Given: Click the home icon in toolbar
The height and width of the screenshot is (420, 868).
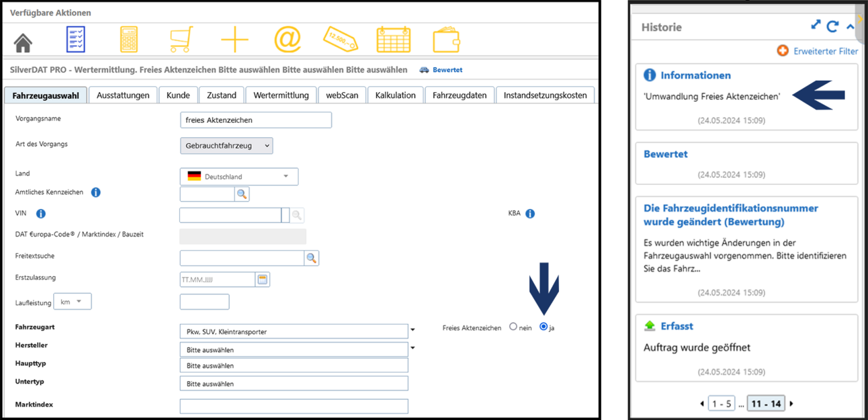Looking at the screenshot, I should click(24, 41).
